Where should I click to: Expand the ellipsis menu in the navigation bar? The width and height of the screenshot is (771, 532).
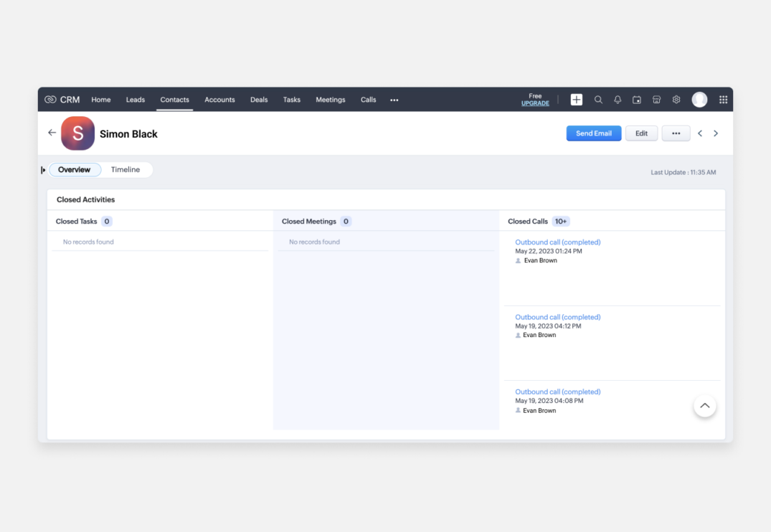point(394,100)
